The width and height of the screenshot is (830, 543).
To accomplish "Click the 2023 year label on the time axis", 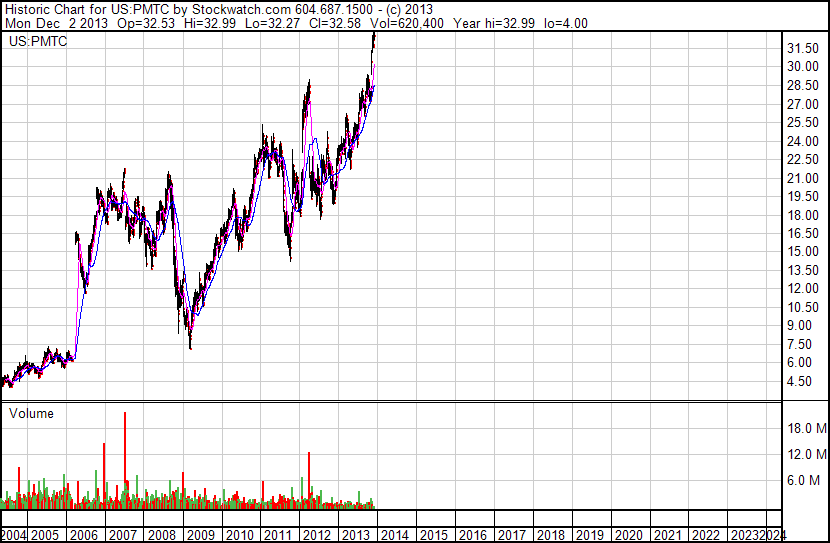I will pos(745,535).
